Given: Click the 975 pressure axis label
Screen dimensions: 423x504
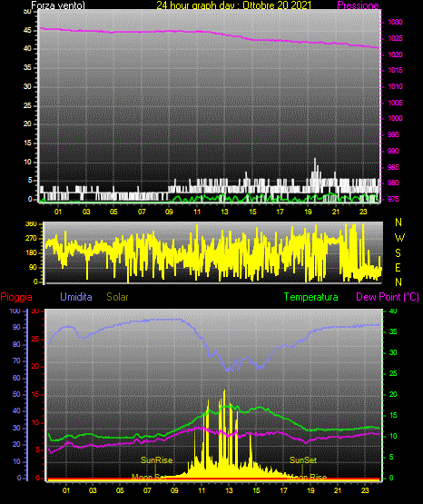Looking at the screenshot, I should (x=393, y=199).
